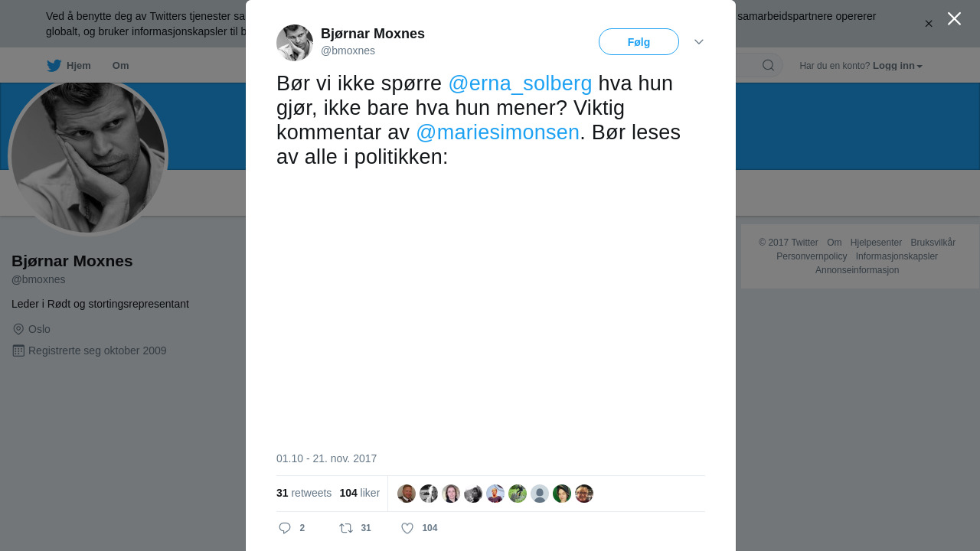Click the search magnifier icon
The height and width of the screenshot is (551, 980).
768,65
